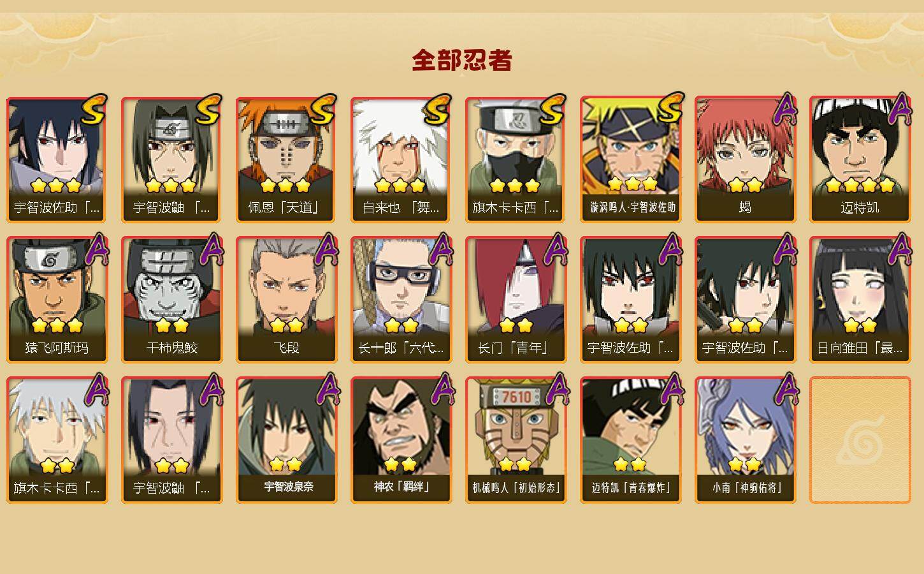Pick the 神农「羁绊」 ninja card
924x574 pixels.
401,440
